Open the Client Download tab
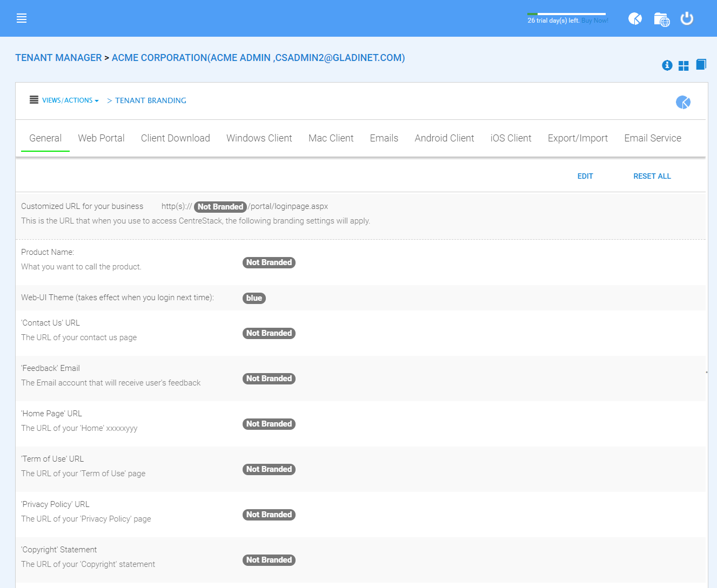717x588 pixels. pyautogui.click(x=176, y=138)
